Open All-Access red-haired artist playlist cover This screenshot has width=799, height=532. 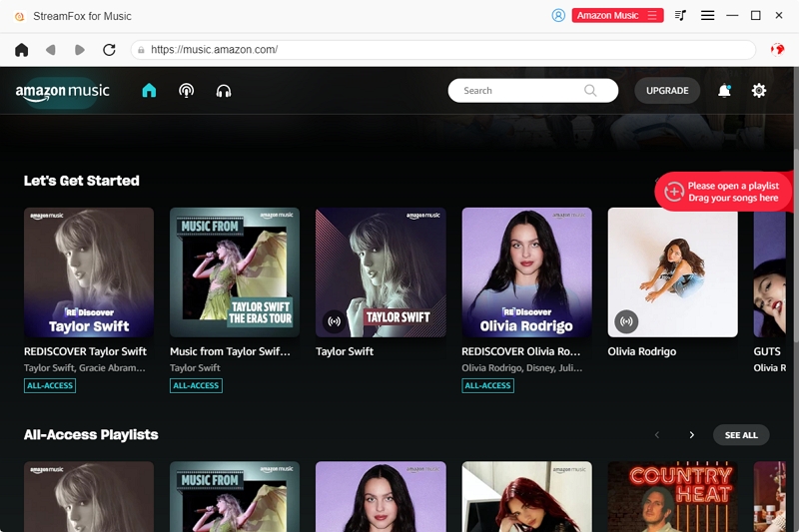pos(527,496)
